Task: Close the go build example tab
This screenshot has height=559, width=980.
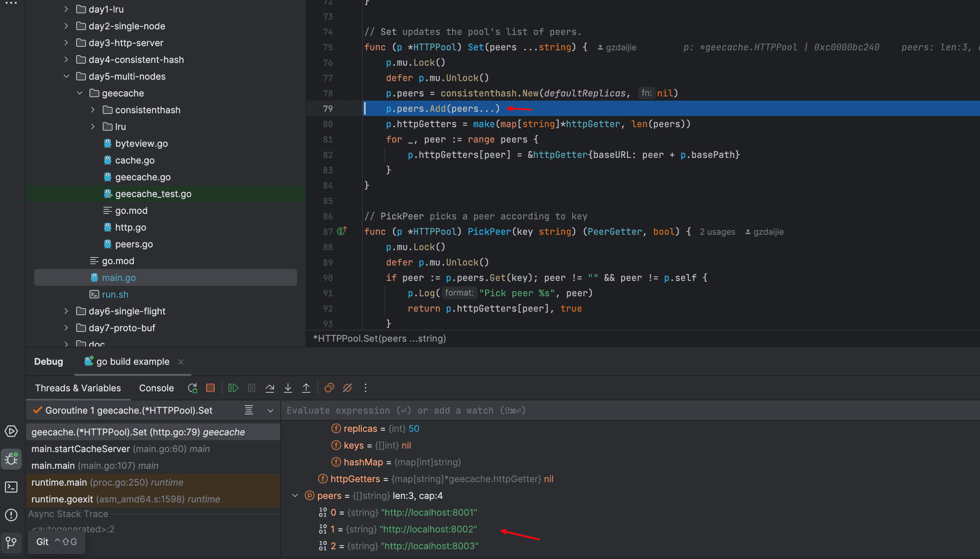Action: pyautogui.click(x=181, y=362)
